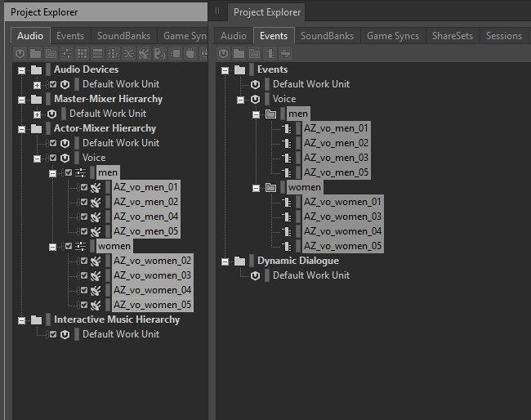531x420 pixels.
Task: Click the Actor-Mixer sliders icon in Audio toolbar
Action: coord(67,53)
